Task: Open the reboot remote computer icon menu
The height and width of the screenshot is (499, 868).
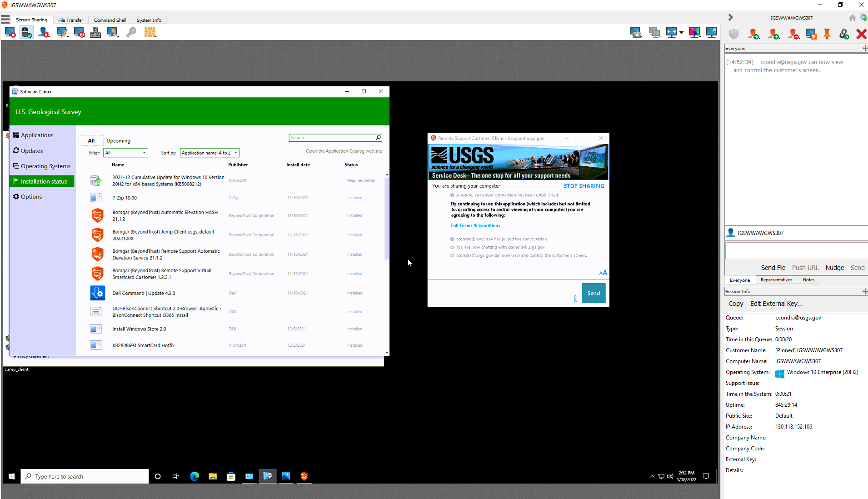Action: [x=79, y=32]
